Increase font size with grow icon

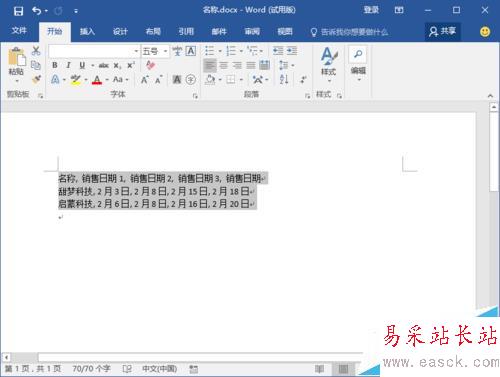144,80
